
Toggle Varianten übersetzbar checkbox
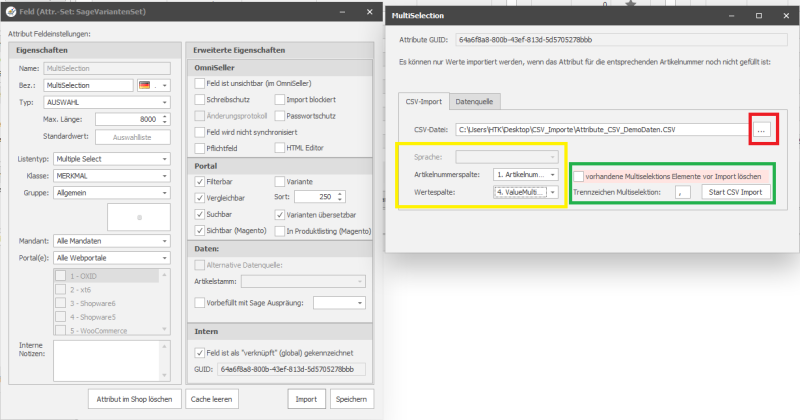pyautogui.click(x=281, y=213)
